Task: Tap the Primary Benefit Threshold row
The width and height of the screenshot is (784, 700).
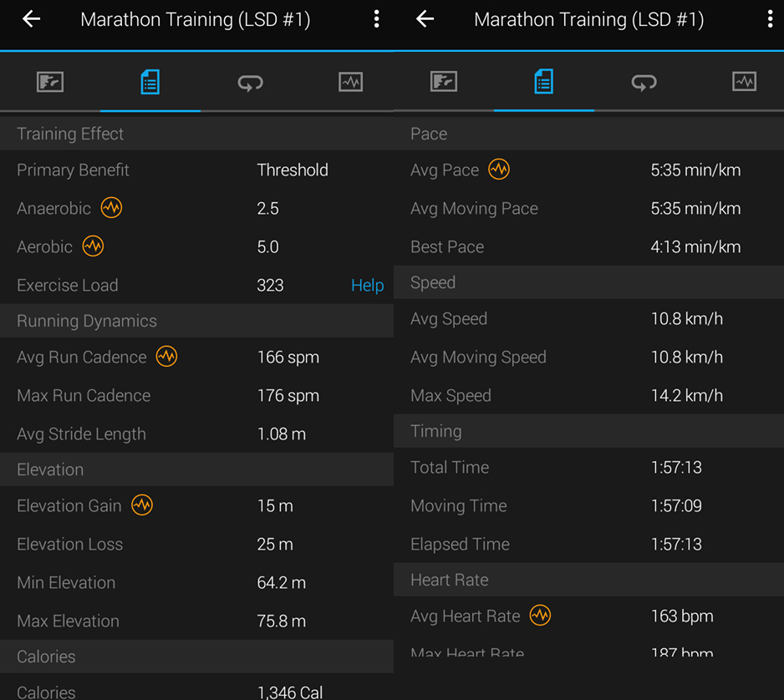Action: tap(196, 170)
